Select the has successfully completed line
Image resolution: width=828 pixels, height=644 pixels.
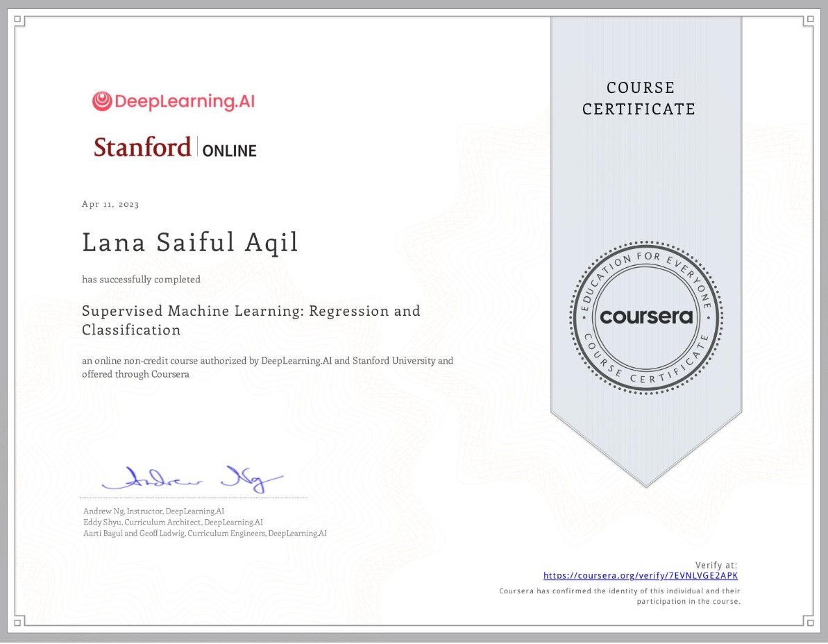point(140,279)
